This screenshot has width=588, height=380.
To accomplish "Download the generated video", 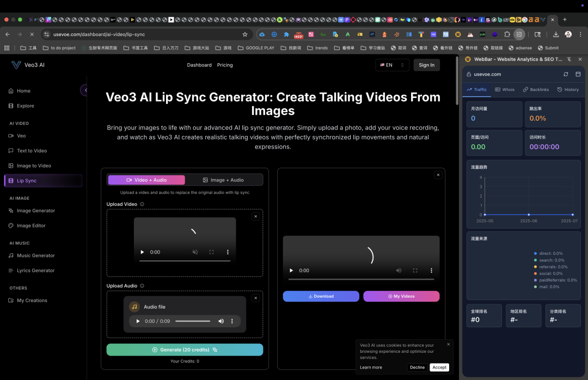I will click(321, 296).
